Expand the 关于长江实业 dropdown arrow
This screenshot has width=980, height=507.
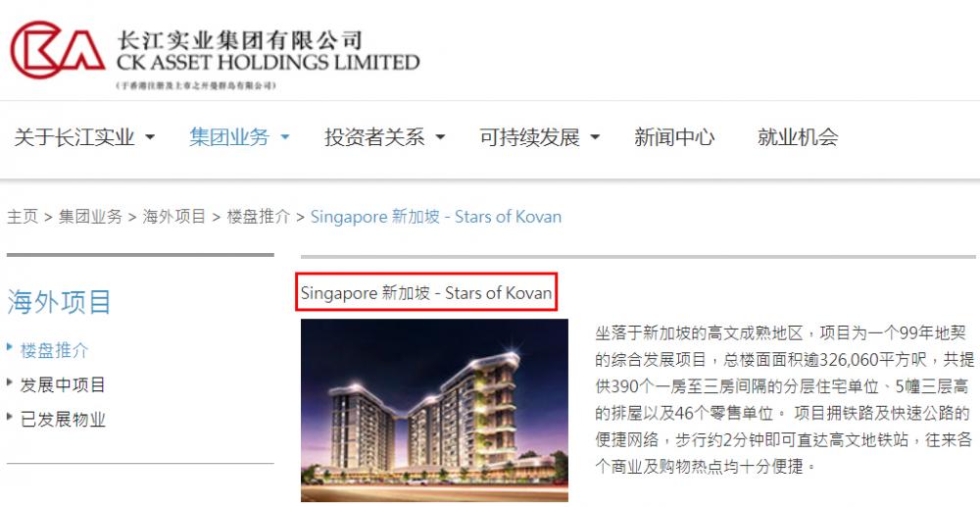pos(150,137)
